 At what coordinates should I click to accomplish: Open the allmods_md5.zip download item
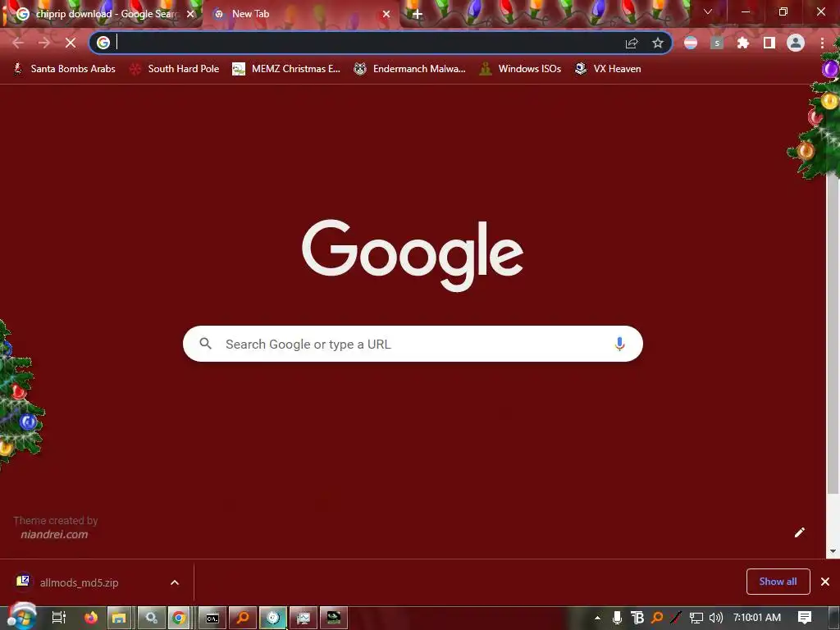tap(79, 582)
